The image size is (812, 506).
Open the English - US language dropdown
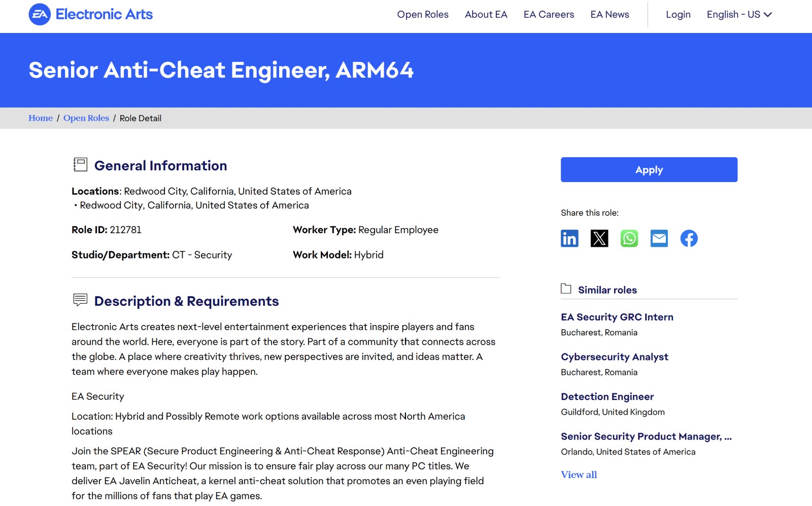(x=739, y=14)
